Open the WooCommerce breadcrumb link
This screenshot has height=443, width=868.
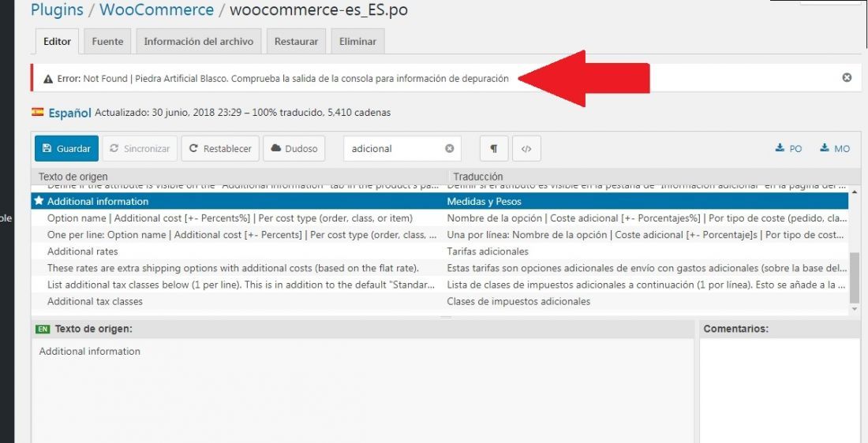(x=157, y=10)
